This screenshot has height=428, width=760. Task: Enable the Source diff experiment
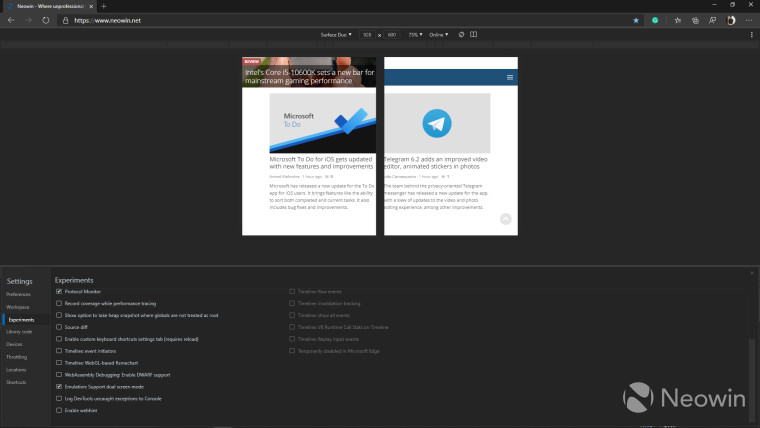point(59,327)
